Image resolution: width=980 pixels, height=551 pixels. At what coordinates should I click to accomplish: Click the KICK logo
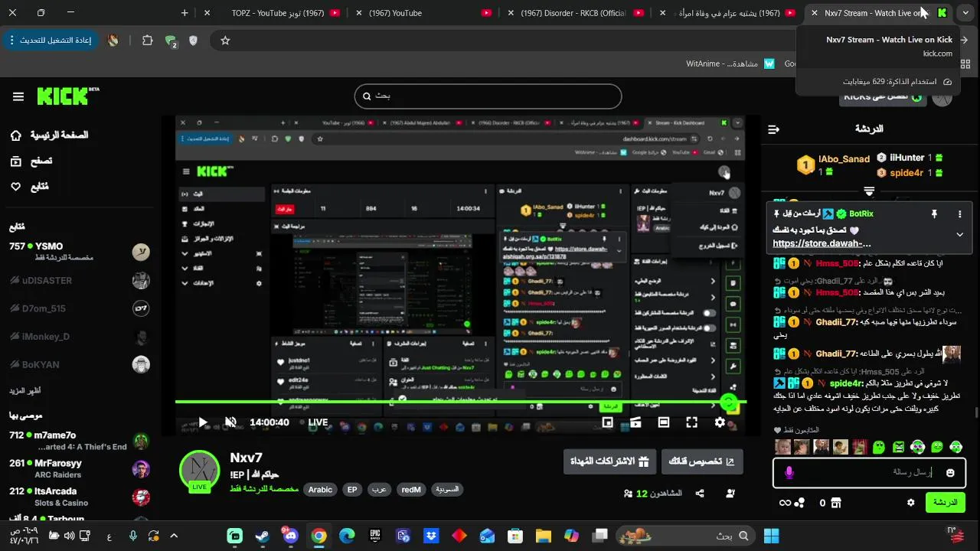[x=67, y=96]
